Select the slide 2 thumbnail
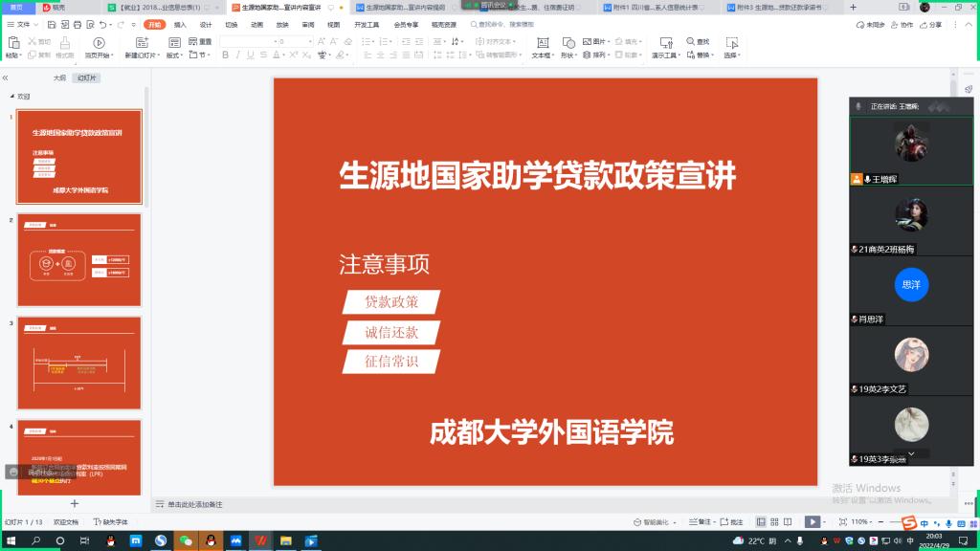 click(x=79, y=259)
